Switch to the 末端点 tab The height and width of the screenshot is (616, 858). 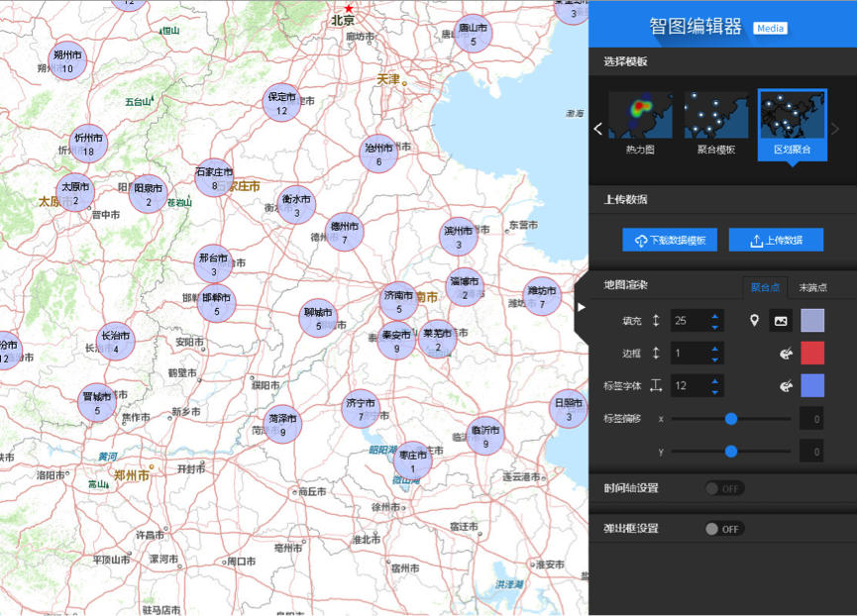pos(813,288)
